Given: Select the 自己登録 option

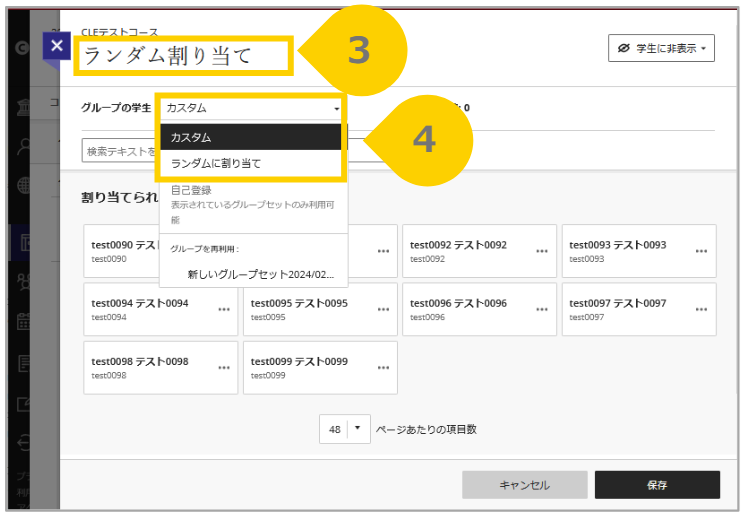Looking at the screenshot, I should [x=254, y=205].
